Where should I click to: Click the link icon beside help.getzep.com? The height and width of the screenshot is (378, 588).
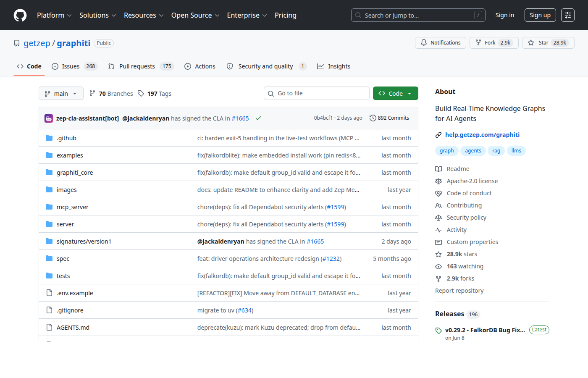click(x=438, y=135)
